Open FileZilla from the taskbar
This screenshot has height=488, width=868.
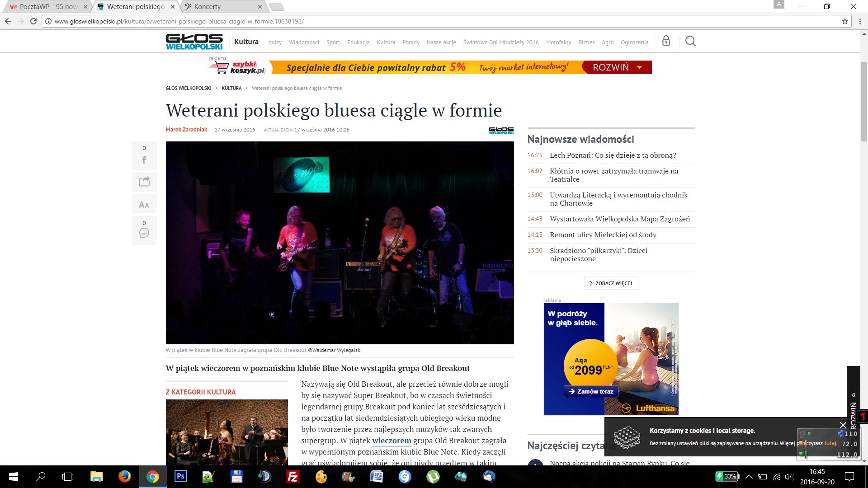pos(293,477)
